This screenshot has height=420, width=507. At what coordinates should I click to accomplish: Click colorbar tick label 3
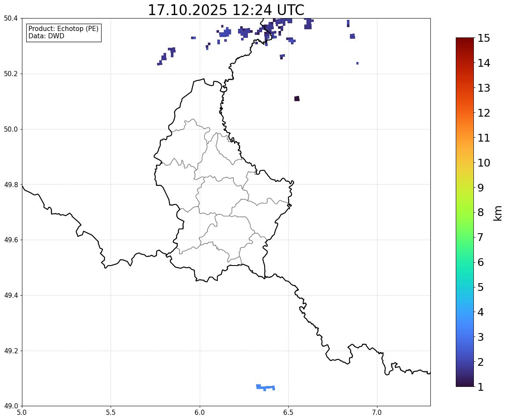tap(481, 337)
